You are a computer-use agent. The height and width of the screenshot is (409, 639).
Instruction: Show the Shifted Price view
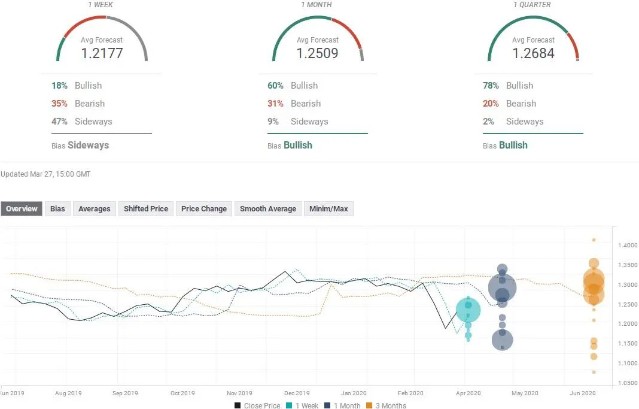(145, 209)
